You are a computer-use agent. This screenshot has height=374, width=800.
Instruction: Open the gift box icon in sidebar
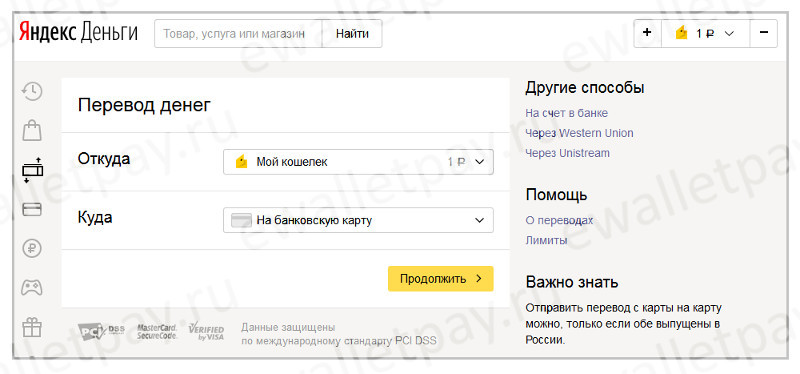pos(32,327)
